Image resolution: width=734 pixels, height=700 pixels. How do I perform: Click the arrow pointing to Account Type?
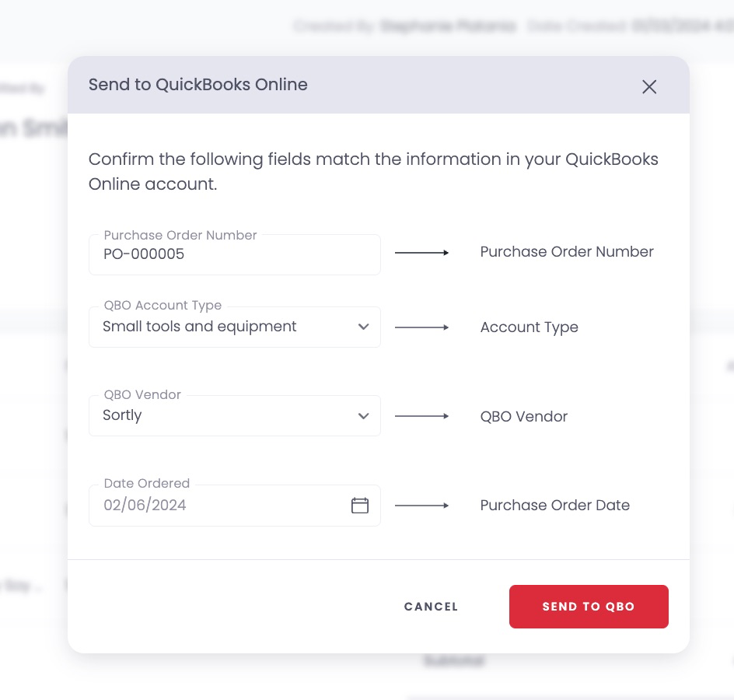(x=421, y=327)
